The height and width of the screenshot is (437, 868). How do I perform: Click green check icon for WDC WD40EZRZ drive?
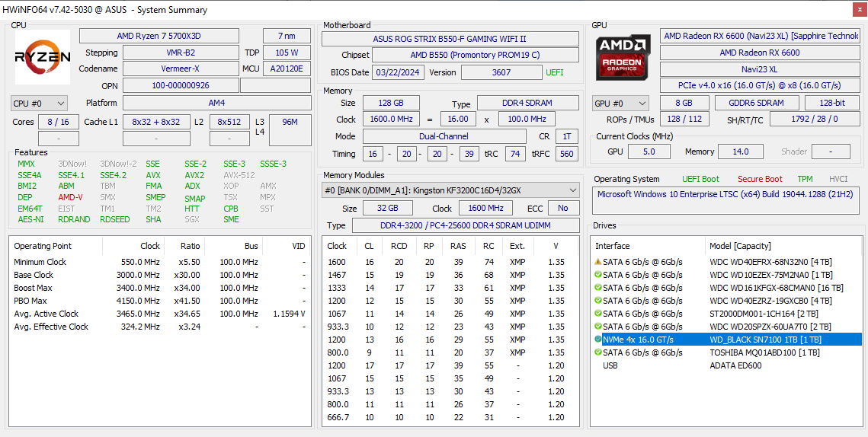[598, 301]
